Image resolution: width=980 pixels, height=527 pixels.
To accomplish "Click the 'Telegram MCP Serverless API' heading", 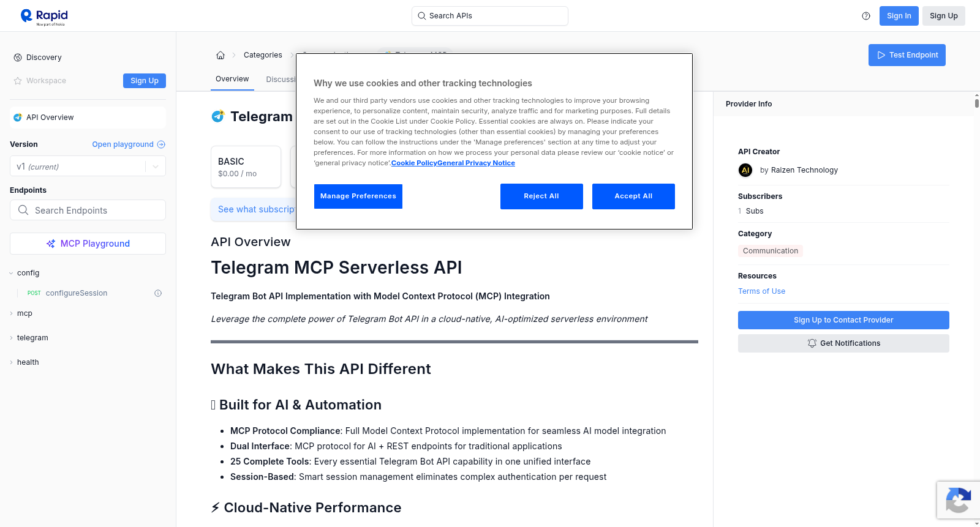I will coord(336,267).
